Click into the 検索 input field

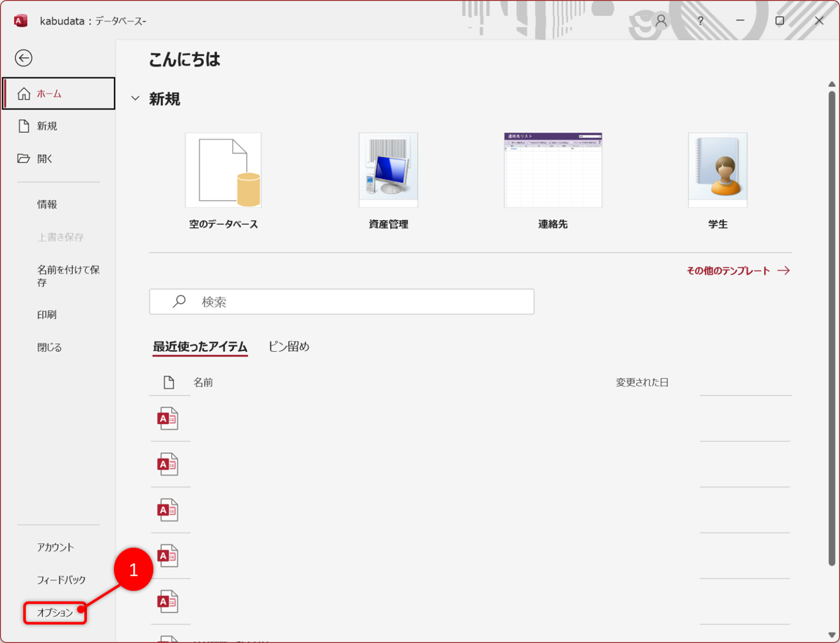pos(361,302)
